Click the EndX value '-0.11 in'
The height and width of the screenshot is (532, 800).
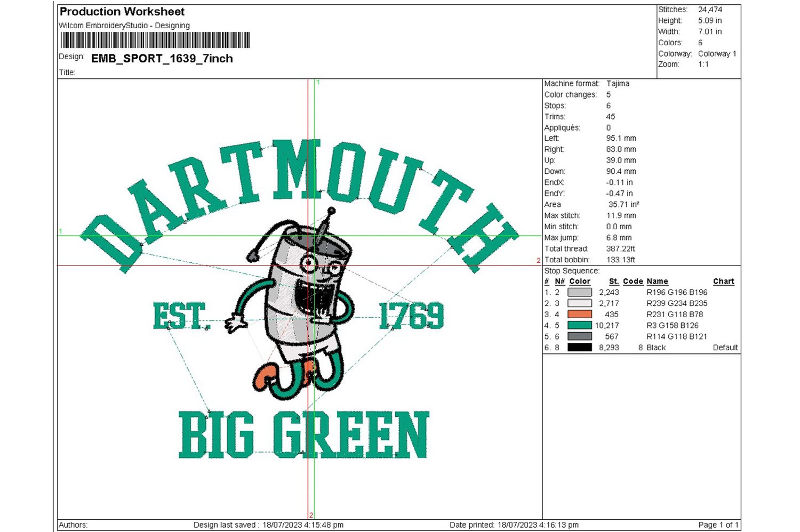[x=620, y=182]
